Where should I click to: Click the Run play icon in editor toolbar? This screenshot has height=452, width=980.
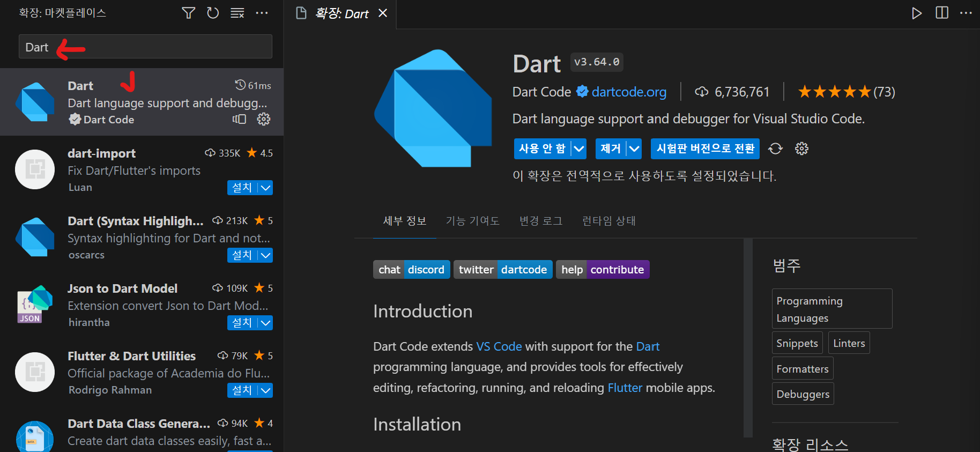click(917, 13)
